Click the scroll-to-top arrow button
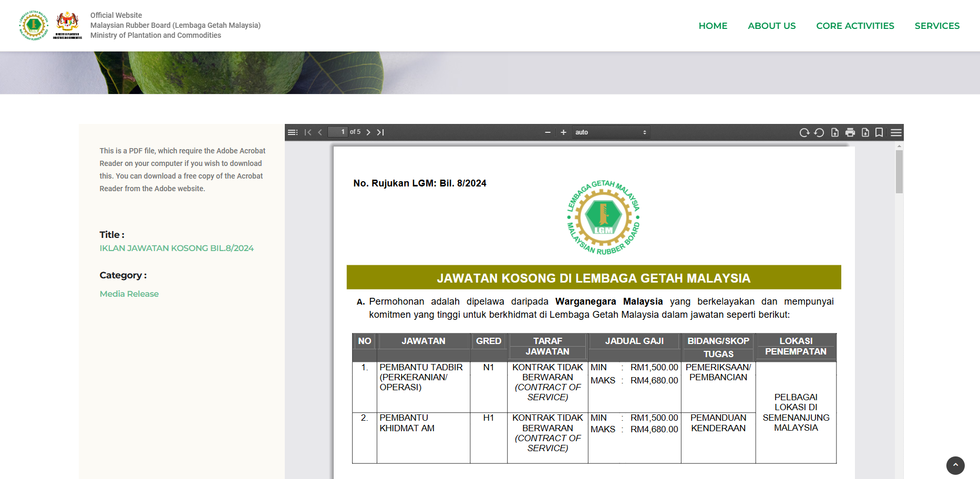 tap(955, 465)
